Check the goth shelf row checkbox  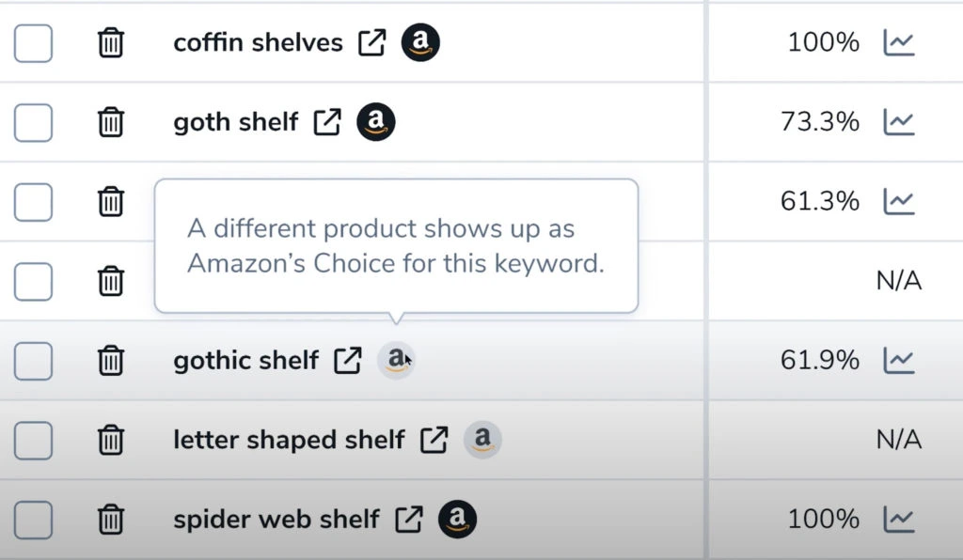[33, 121]
